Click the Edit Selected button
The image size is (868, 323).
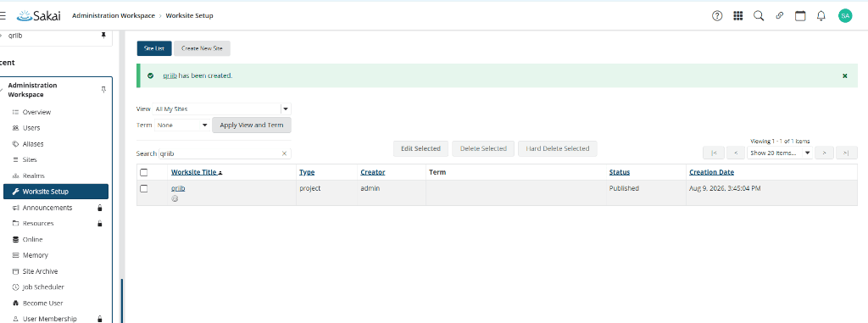coord(420,148)
